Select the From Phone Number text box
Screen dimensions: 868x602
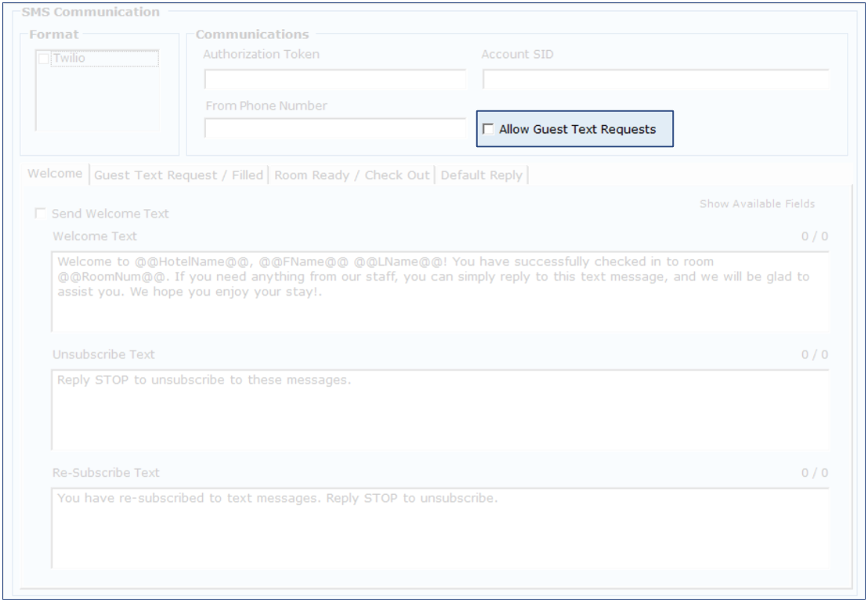[x=335, y=128]
